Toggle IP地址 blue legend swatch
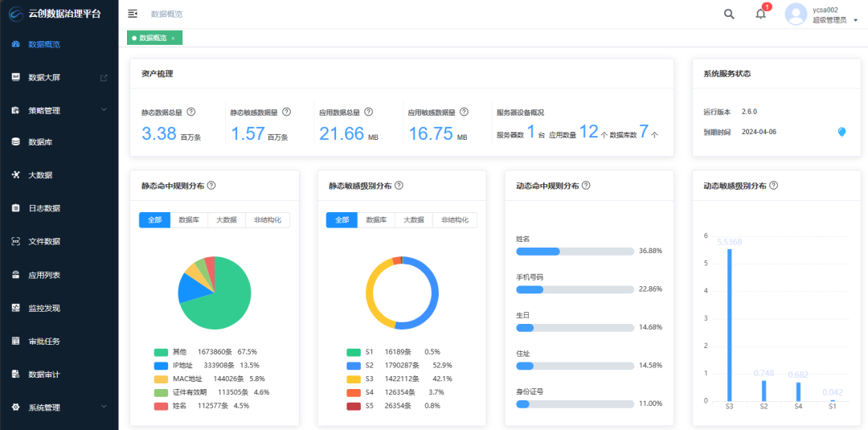868x430 pixels. pyautogui.click(x=161, y=365)
